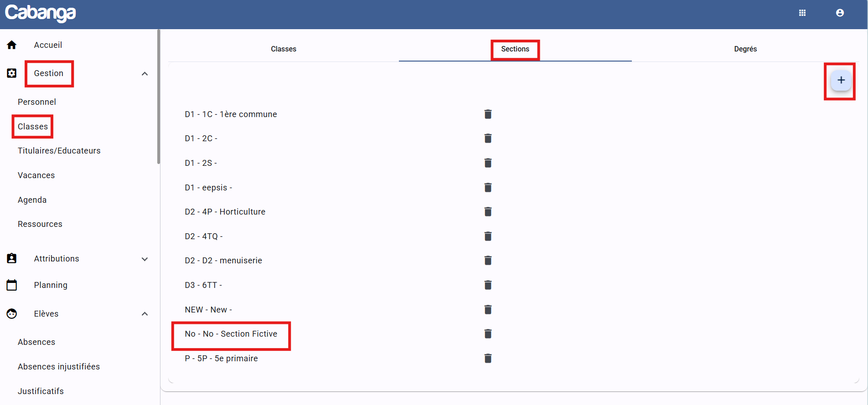The height and width of the screenshot is (405, 868).
Task: Click the plus button to add section
Action: pos(841,80)
